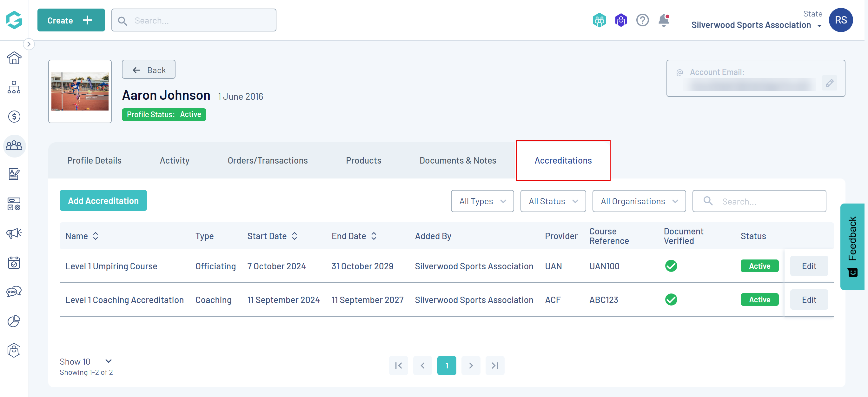Image resolution: width=868 pixels, height=397 pixels.
Task: Open the members people sidebar icon
Action: 14,146
